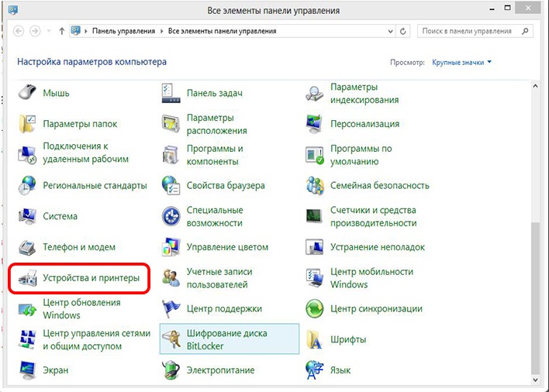Viewport: 549px width, 392px height.
Task: Open the Mouse (Мышь) icon
Action: pos(28,93)
